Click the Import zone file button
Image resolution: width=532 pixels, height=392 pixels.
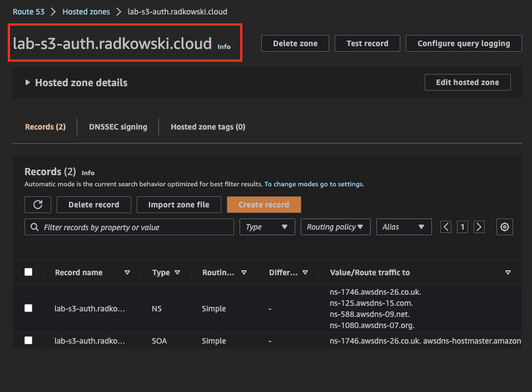coord(179,205)
